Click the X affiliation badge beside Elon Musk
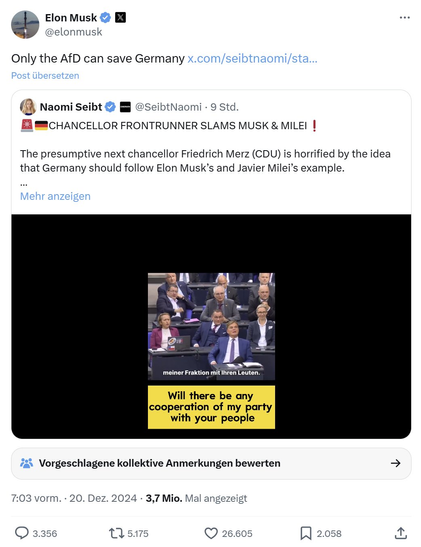Viewport: 421px width, 547px height. click(x=120, y=17)
